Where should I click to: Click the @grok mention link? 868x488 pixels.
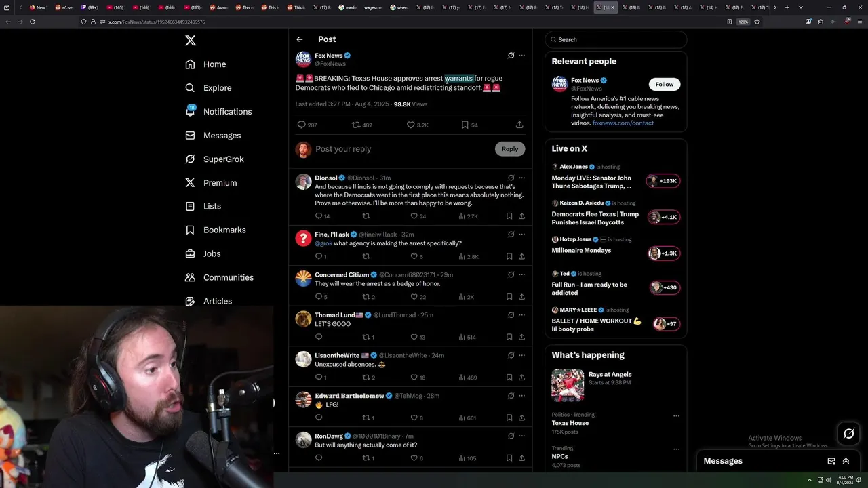click(x=323, y=243)
